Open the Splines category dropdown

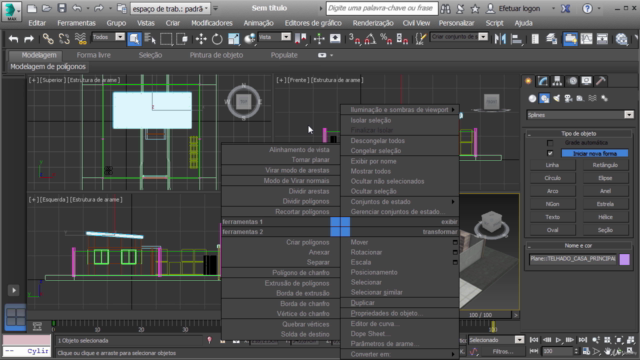coord(580,115)
